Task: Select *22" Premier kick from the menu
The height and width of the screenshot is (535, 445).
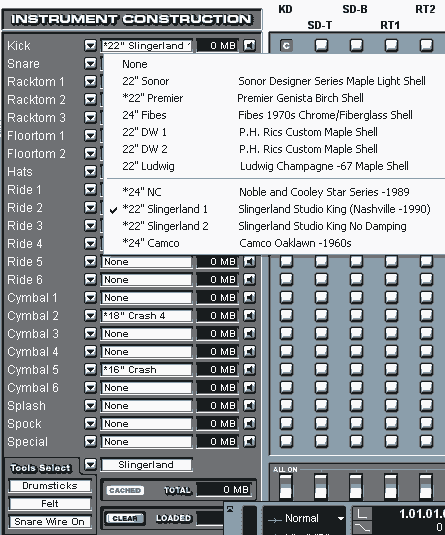Action: tap(274, 98)
